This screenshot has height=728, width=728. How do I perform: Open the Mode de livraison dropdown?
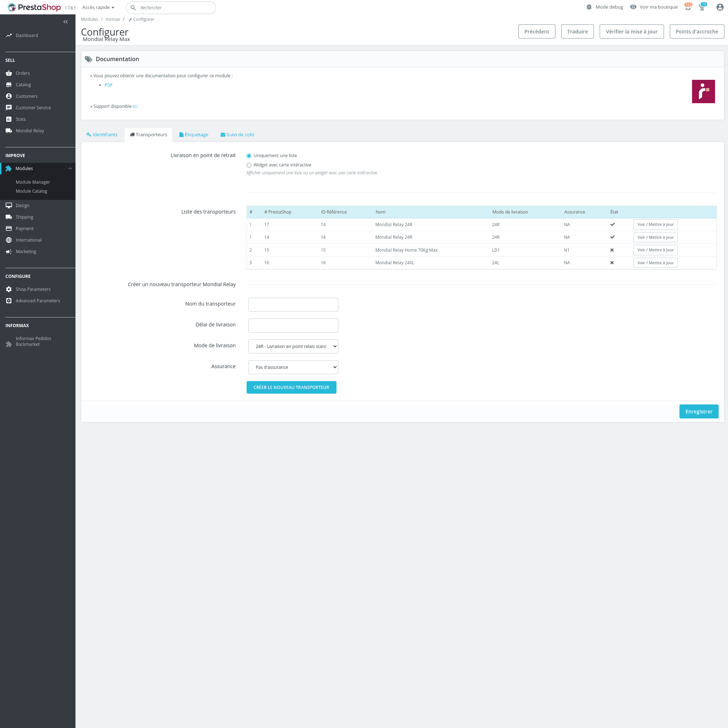tap(293, 346)
